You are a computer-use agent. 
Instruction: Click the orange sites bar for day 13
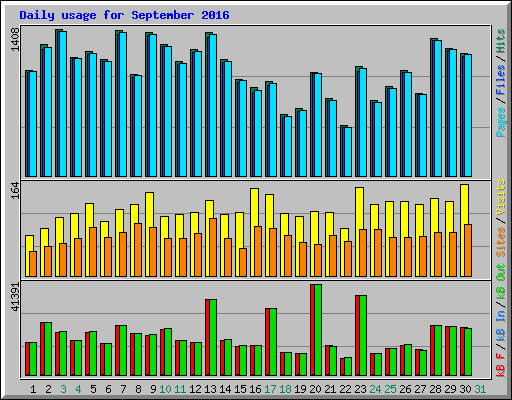coord(213,247)
